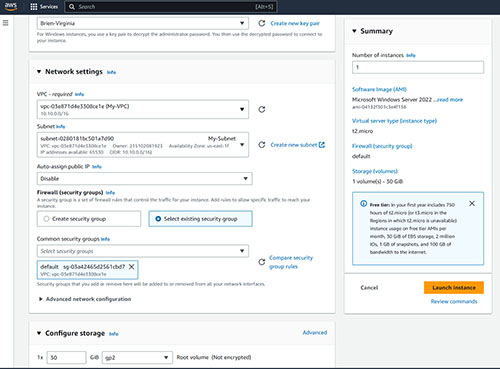Viewport: 500px width, 369px height.
Task: Collapse the Network settings section
Action: (39, 72)
